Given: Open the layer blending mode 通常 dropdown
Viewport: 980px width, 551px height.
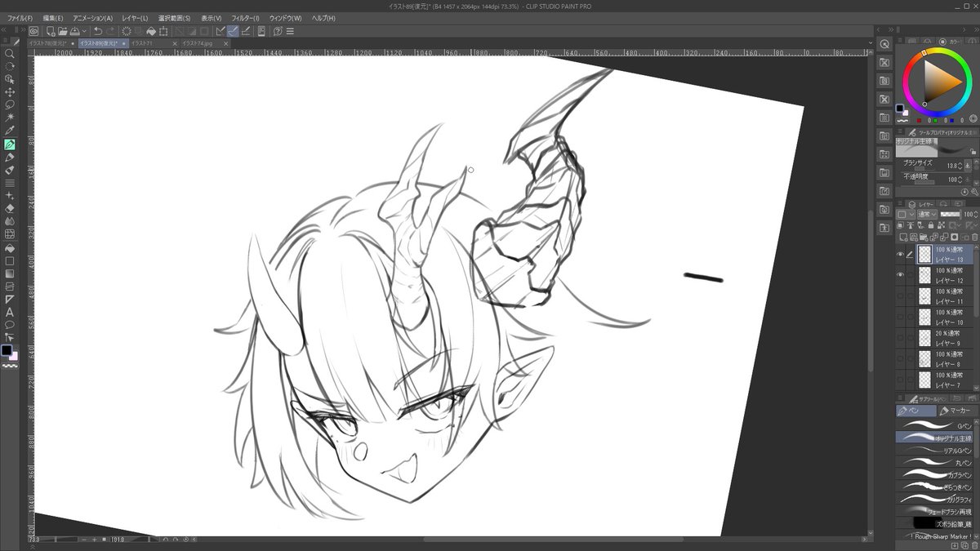Looking at the screenshot, I should [x=927, y=214].
